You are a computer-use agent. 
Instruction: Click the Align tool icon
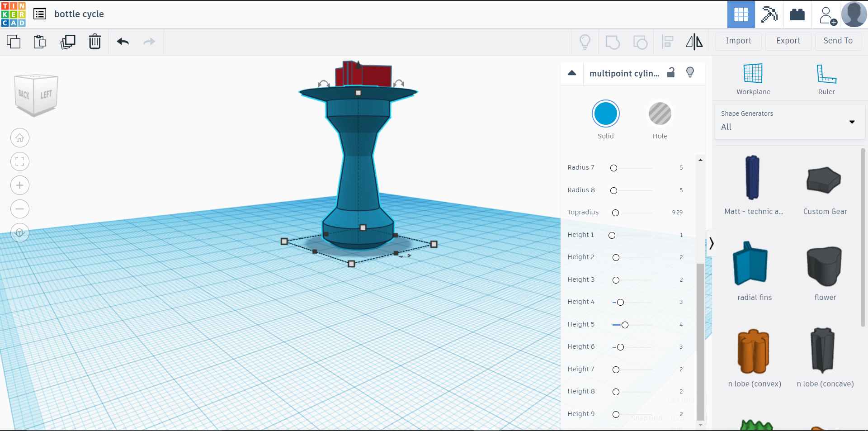pyautogui.click(x=667, y=42)
